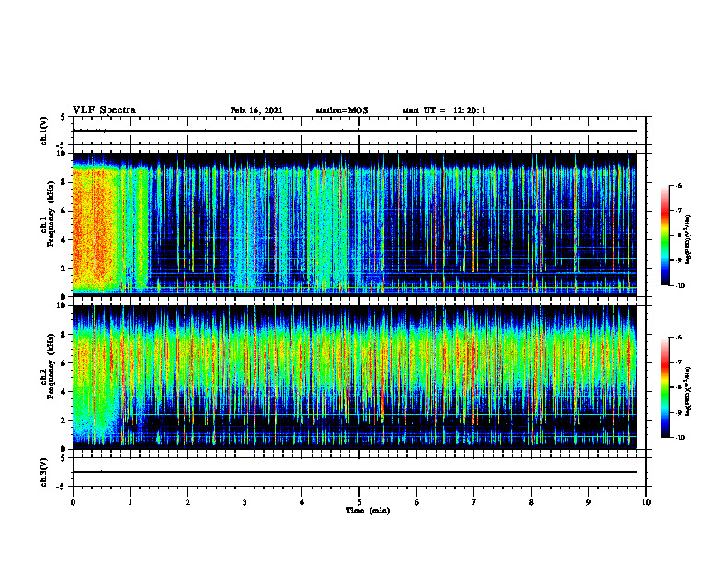Click the ch.1 voltage waveform trace panel
Viewport: 728px width, 563px height.
(359, 131)
